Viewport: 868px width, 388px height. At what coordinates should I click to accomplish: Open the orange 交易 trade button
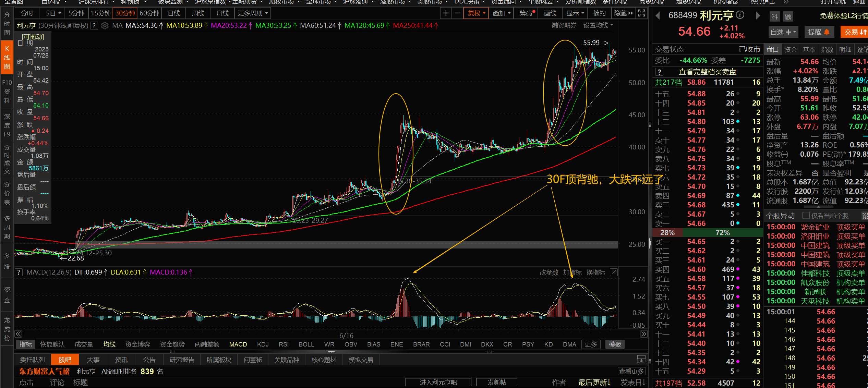[855, 32]
